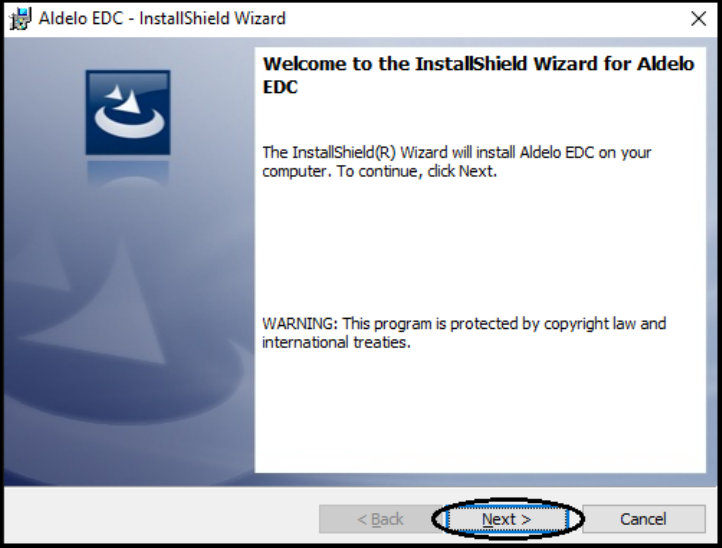The image size is (722, 548).
Task: Close the InstallShield Wizard window
Action: pos(699,18)
